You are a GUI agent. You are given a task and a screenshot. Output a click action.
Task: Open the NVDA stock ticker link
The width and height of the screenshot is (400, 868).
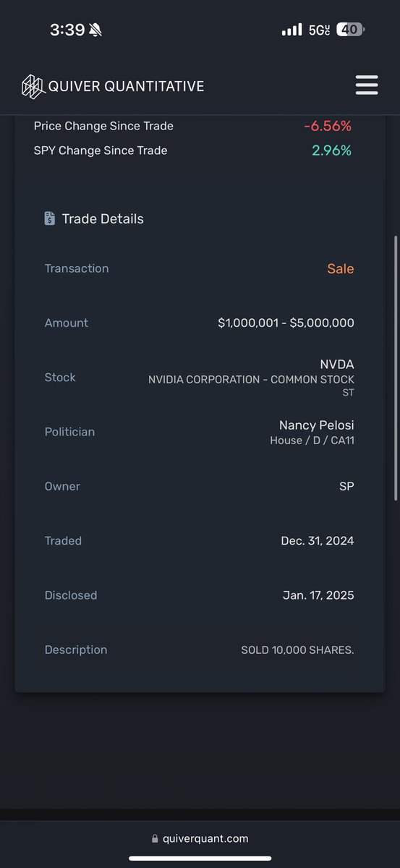[x=337, y=365]
